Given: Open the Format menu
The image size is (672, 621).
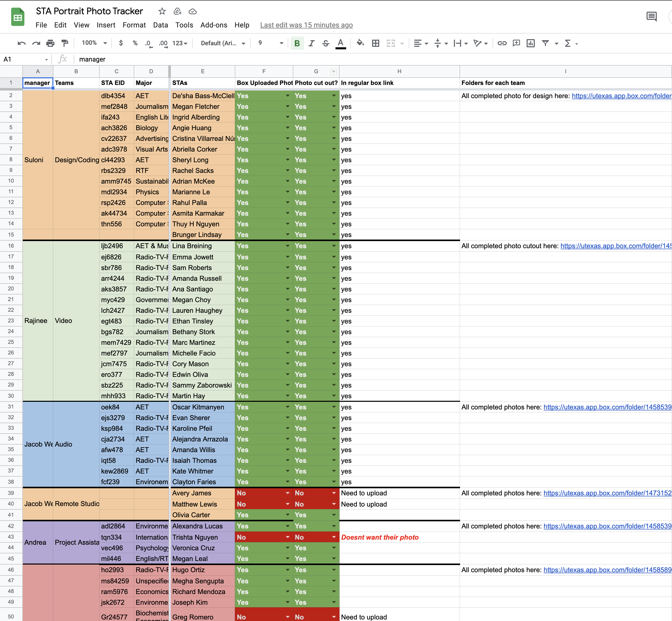Looking at the screenshot, I should pos(134,25).
